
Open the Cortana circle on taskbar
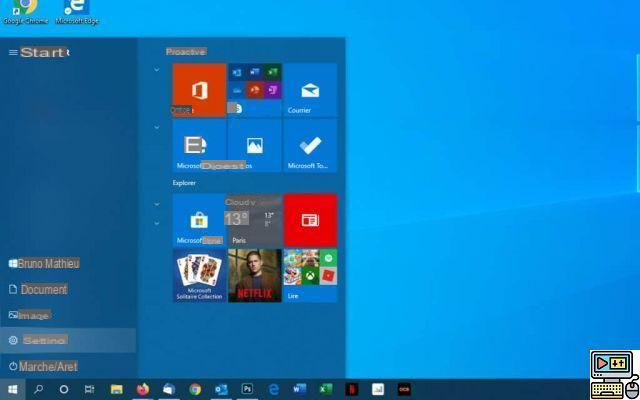coord(64,389)
